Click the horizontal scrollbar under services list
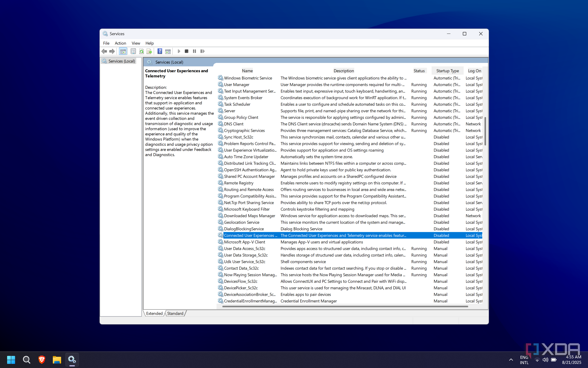The image size is (588, 368). tap(345, 306)
